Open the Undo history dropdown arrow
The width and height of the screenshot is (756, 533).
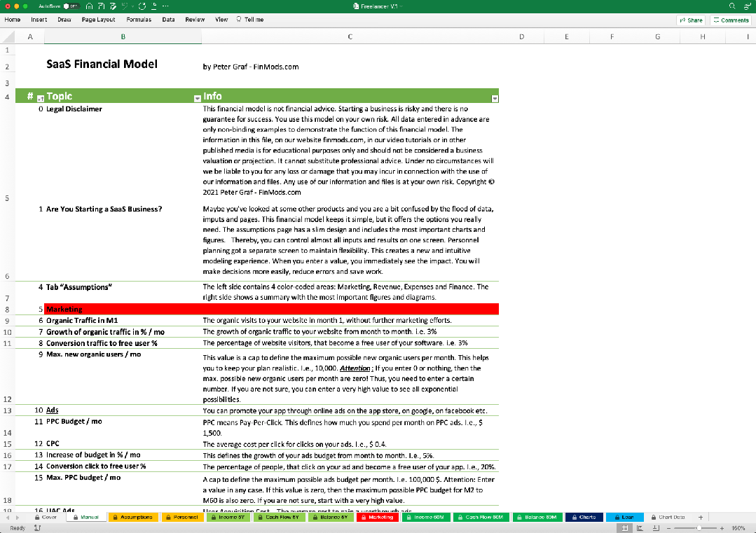coord(132,6)
